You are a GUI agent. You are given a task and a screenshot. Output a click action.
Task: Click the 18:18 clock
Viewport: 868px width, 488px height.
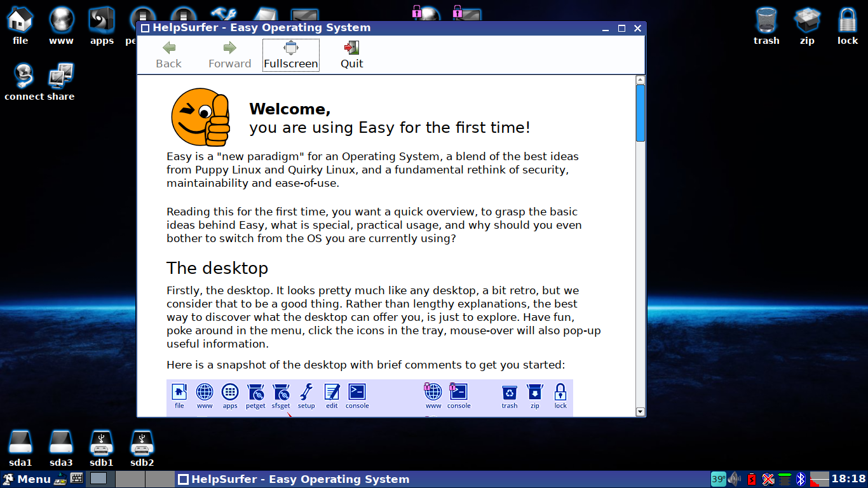pyautogui.click(x=848, y=479)
